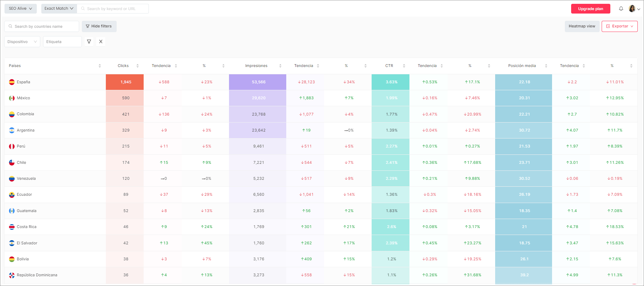
Task: Open the SEO Alive project dropdown
Action: [x=20, y=9]
